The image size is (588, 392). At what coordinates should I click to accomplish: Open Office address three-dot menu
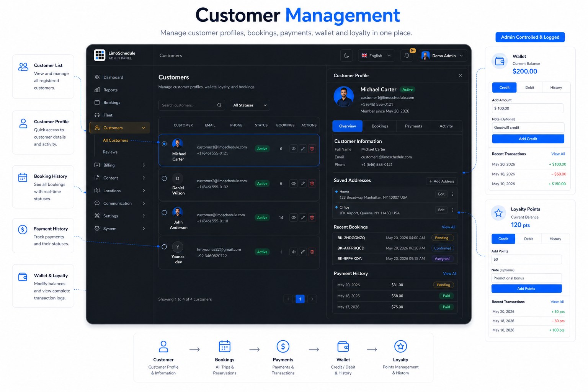click(x=452, y=210)
